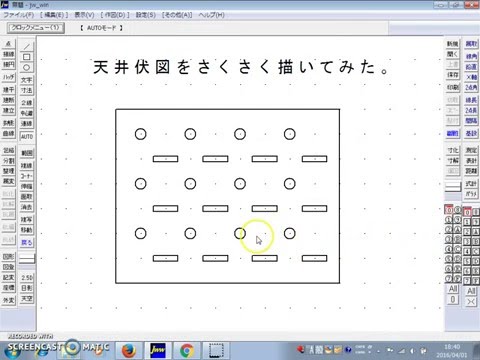Select the 移動 (move) tool
This screenshot has width=480, height=360.
pos(27,230)
